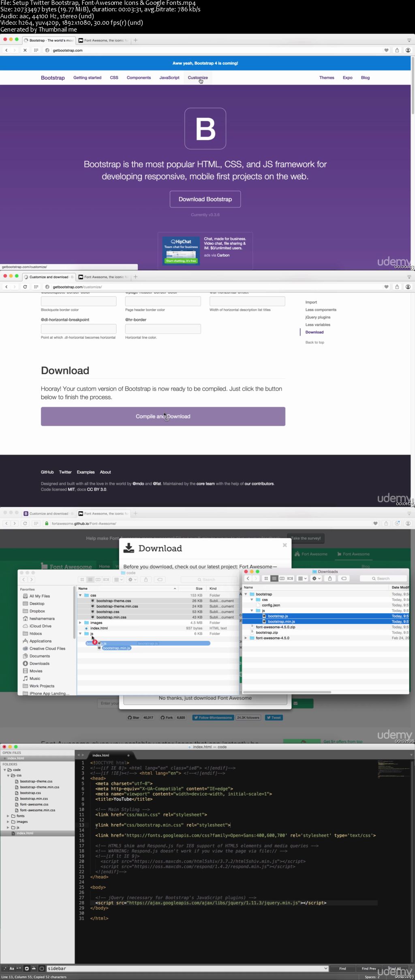Open Downloads in Finder Favorites sidebar
415x980 pixels.
pyautogui.click(x=39, y=664)
